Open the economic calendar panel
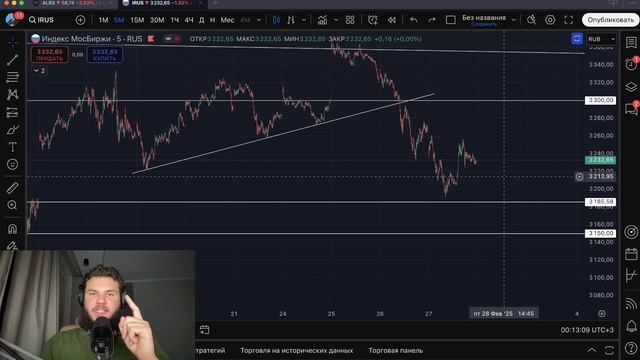The height and width of the screenshot is (360, 640). (631, 254)
